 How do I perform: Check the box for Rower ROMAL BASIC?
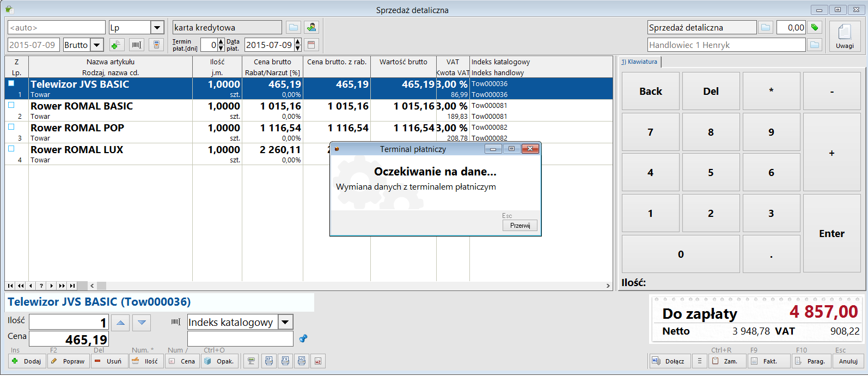point(11,105)
